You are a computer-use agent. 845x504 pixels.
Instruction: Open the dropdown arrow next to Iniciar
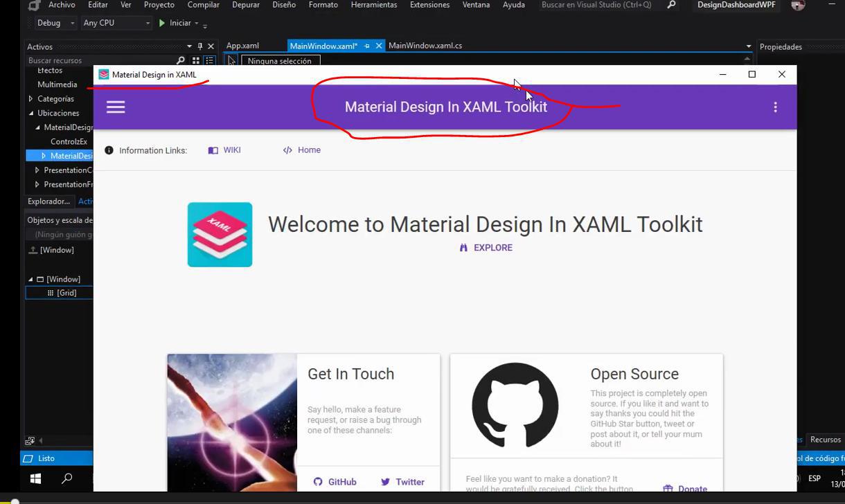[x=197, y=23]
